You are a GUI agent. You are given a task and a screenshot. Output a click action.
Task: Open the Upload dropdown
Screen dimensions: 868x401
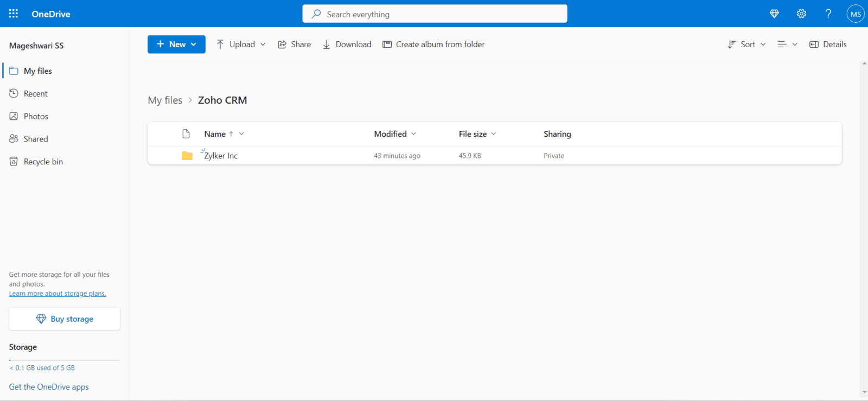[x=241, y=44]
